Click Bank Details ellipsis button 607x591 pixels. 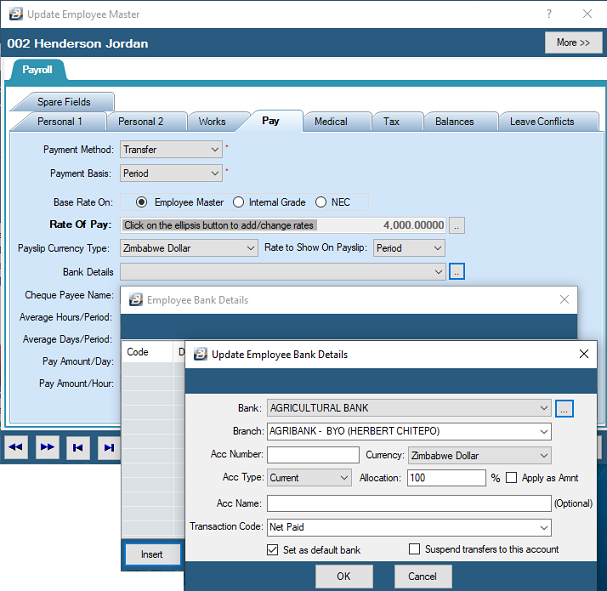457,272
